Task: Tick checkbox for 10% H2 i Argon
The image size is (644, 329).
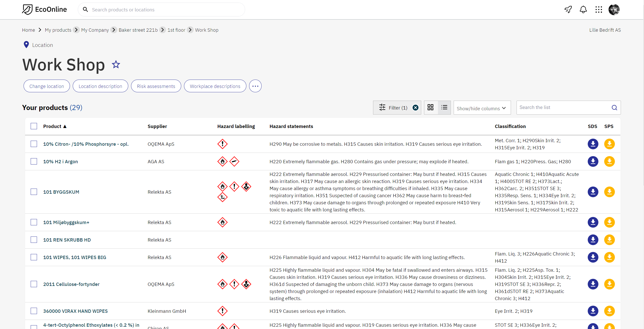Action: point(34,161)
